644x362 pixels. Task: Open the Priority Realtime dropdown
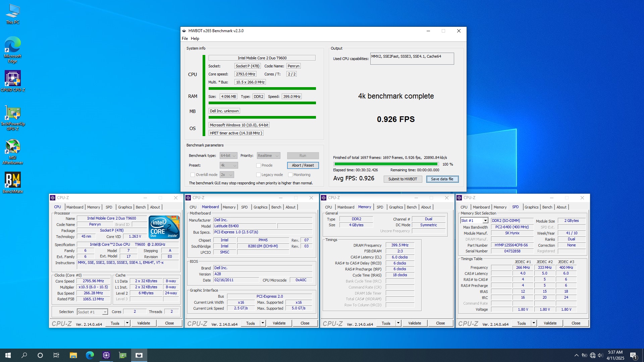[x=268, y=156]
